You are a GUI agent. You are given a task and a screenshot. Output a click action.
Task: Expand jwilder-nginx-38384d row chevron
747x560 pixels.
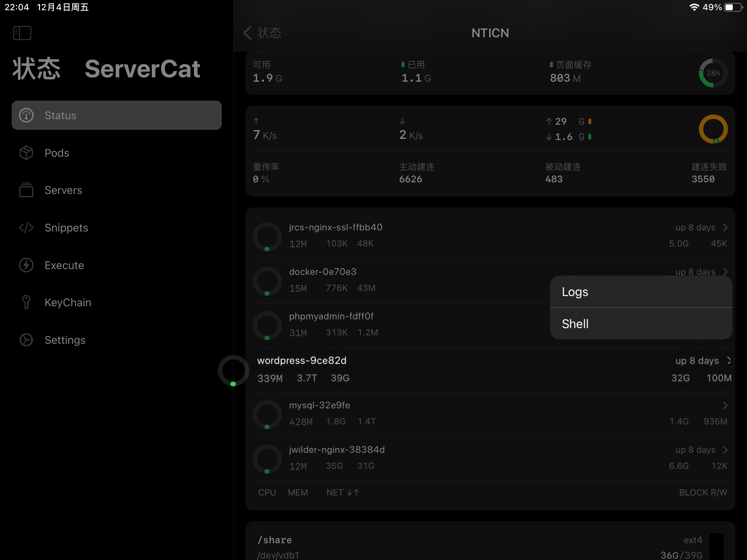pyautogui.click(x=725, y=450)
